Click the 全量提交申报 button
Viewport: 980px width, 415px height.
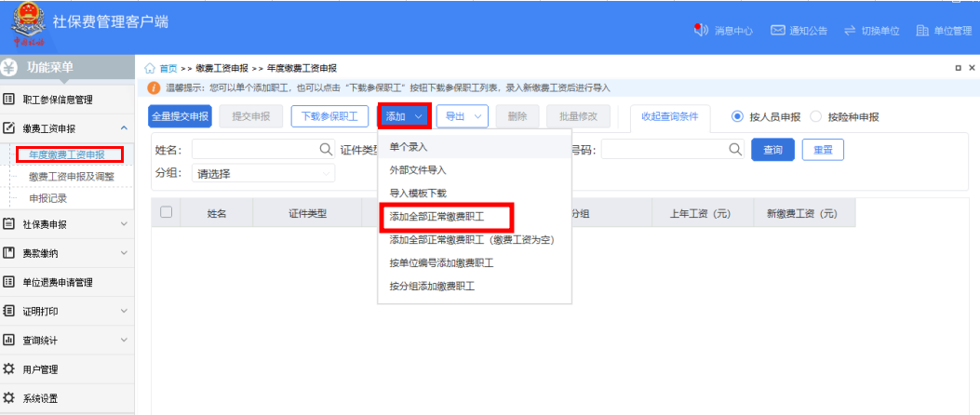(x=181, y=116)
